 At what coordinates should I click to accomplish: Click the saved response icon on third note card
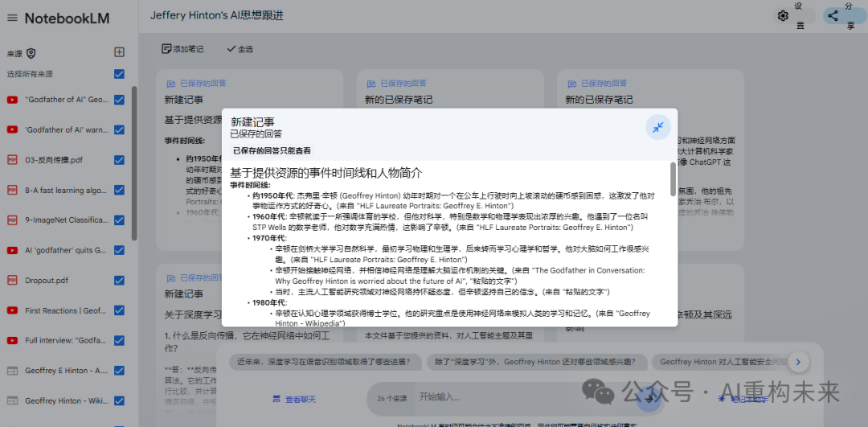[x=572, y=84]
